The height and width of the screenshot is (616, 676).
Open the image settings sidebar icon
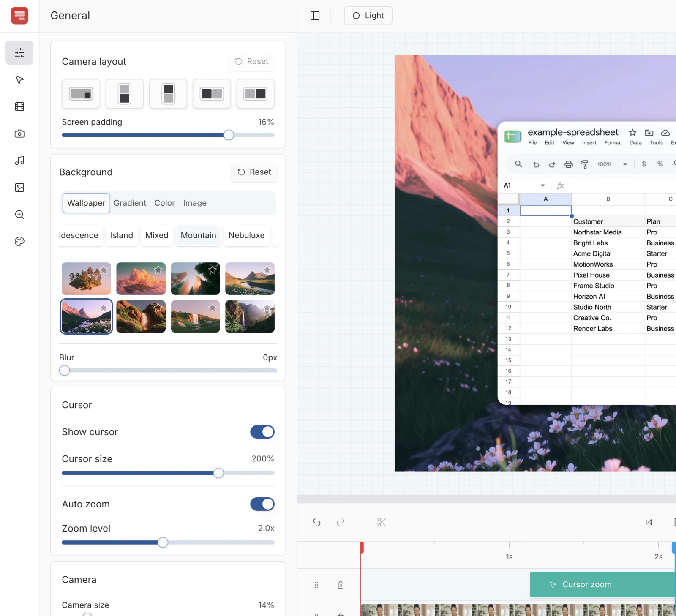(19, 188)
